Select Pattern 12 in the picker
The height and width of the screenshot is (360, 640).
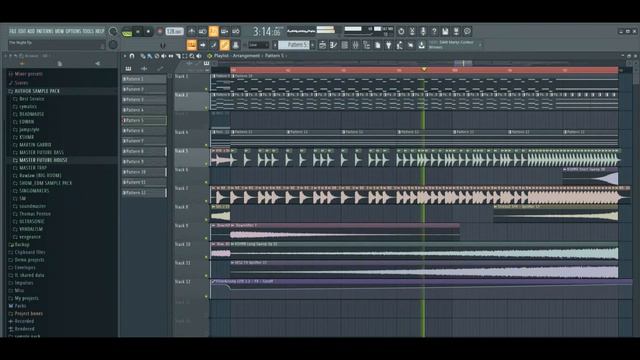tap(144, 193)
